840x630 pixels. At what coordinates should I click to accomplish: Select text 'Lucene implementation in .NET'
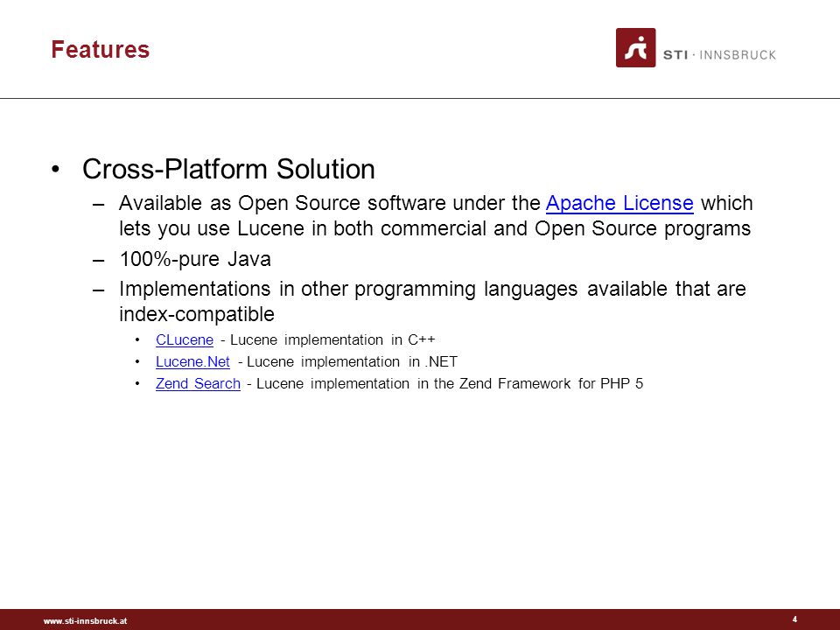coord(352,361)
